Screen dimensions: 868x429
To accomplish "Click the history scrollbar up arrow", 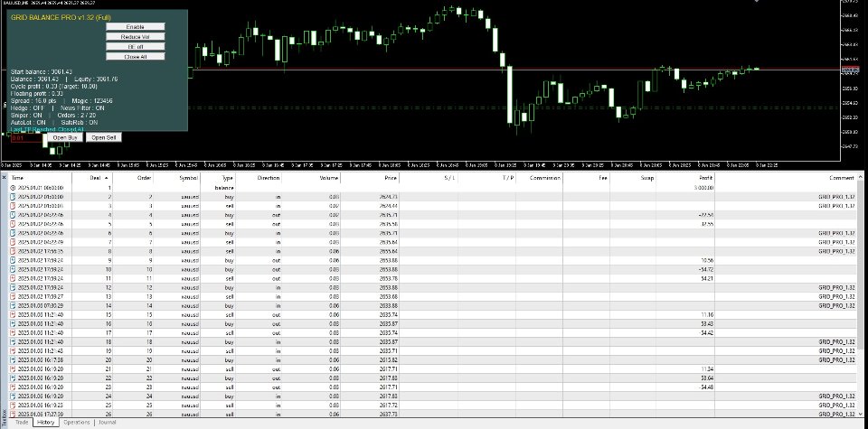I will point(860,177).
